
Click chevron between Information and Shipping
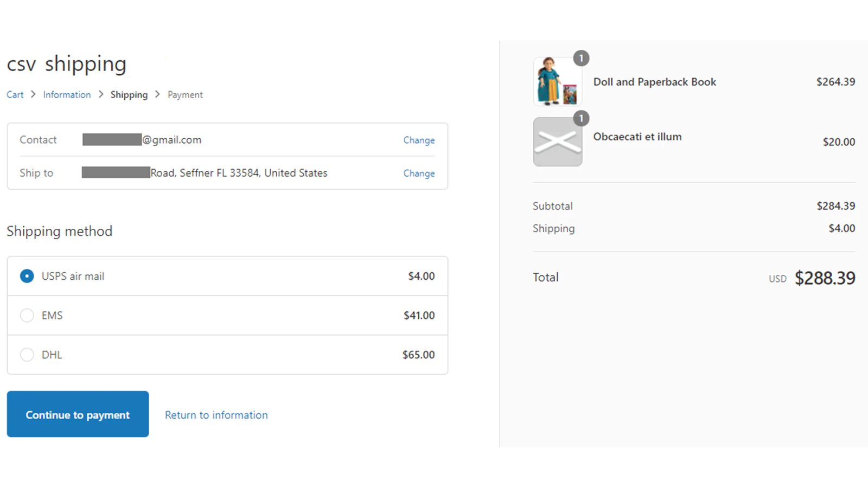[x=101, y=94]
